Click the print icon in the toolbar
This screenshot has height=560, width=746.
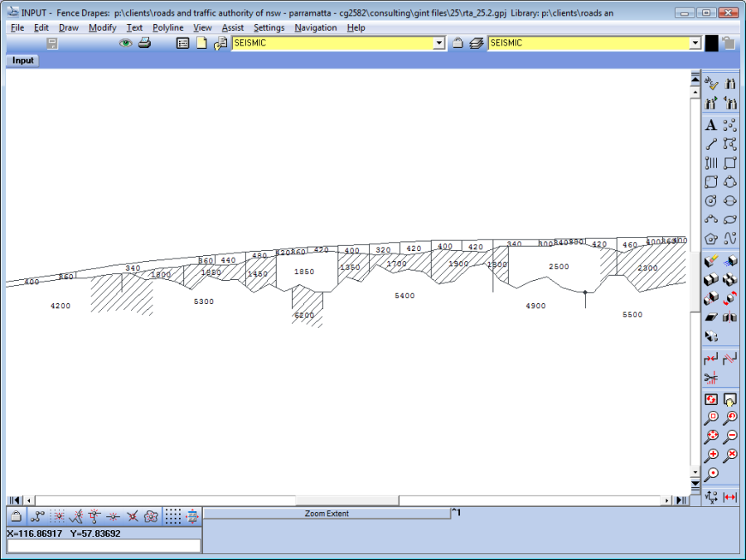click(144, 43)
